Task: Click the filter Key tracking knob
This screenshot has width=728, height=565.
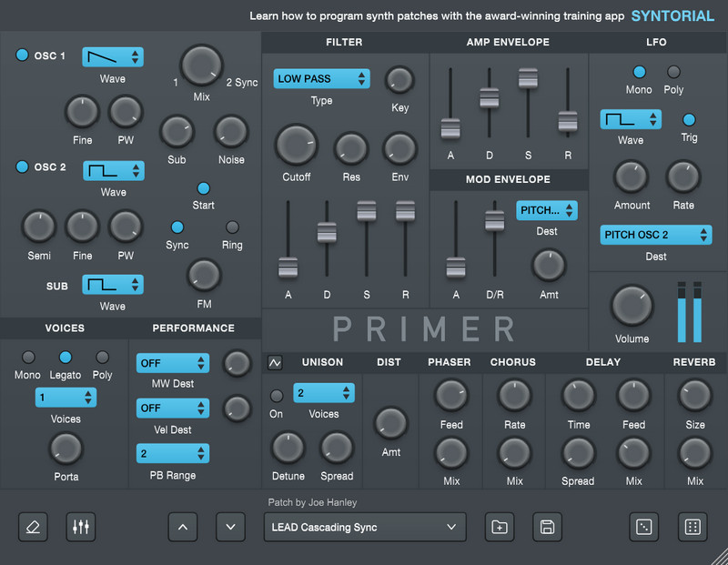Action: pos(399,80)
